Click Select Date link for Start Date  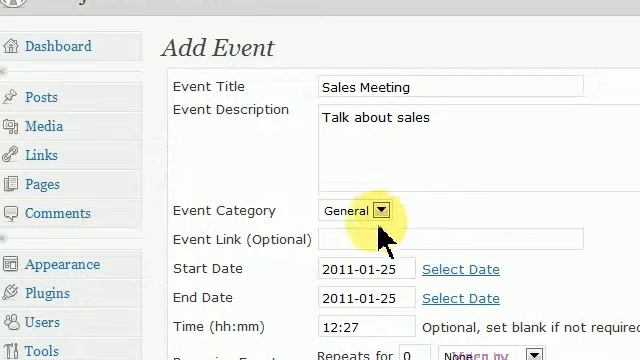461,269
